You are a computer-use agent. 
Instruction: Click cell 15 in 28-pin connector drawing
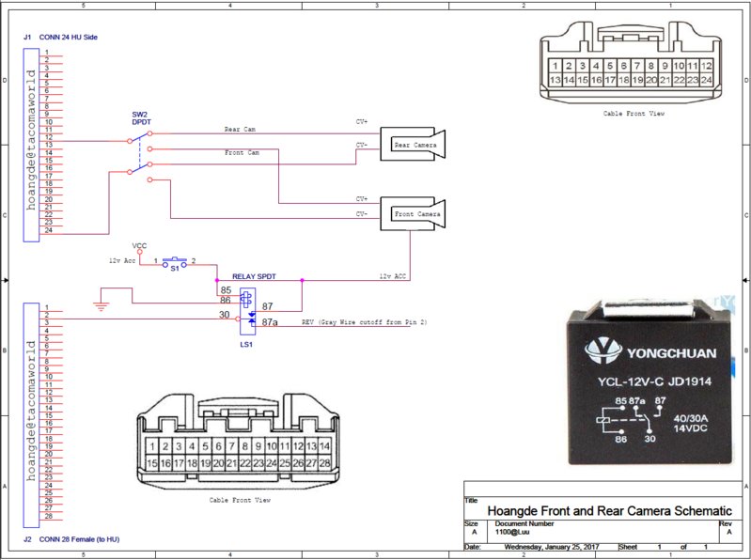(152, 463)
